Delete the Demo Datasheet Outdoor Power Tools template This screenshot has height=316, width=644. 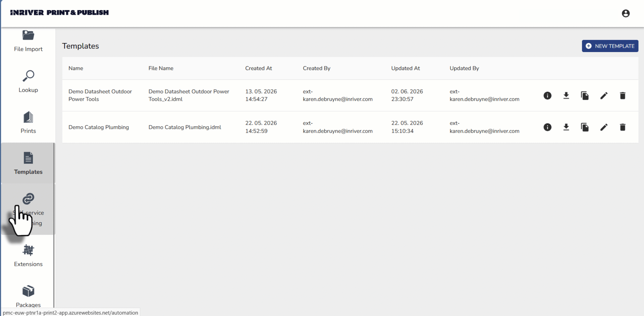623,96
